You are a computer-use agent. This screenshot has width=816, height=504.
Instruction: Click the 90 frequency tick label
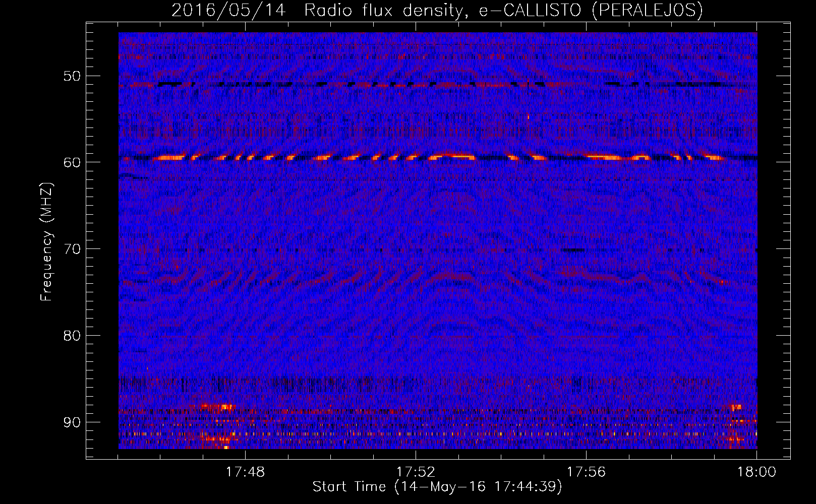click(x=72, y=422)
